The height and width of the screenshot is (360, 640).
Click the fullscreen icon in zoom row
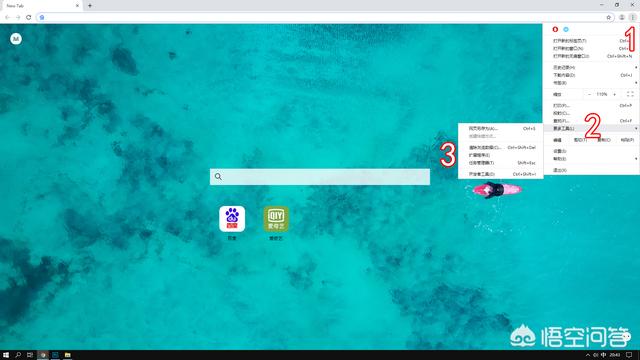[x=630, y=94]
